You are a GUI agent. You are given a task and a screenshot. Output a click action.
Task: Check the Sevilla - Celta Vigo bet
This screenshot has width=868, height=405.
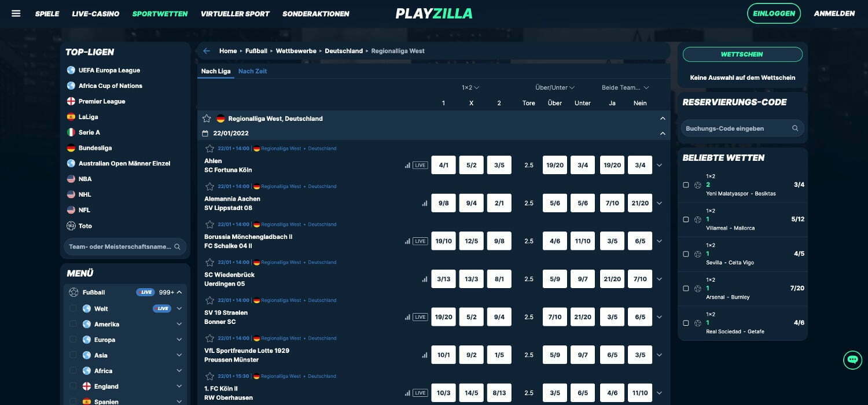(x=686, y=254)
